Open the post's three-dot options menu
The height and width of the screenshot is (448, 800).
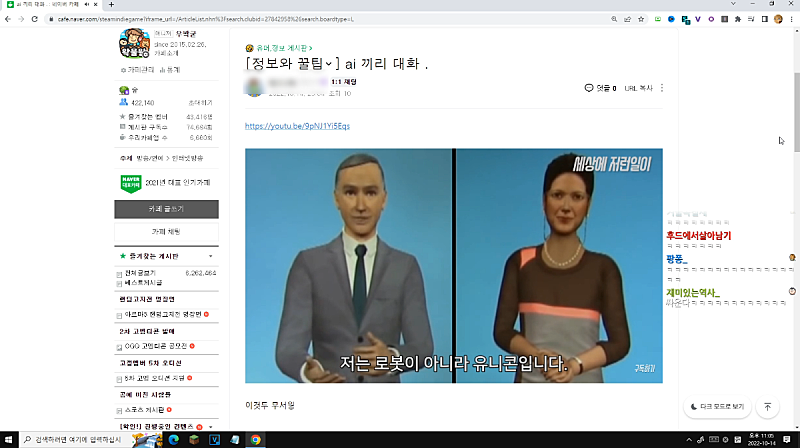tap(662, 88)
